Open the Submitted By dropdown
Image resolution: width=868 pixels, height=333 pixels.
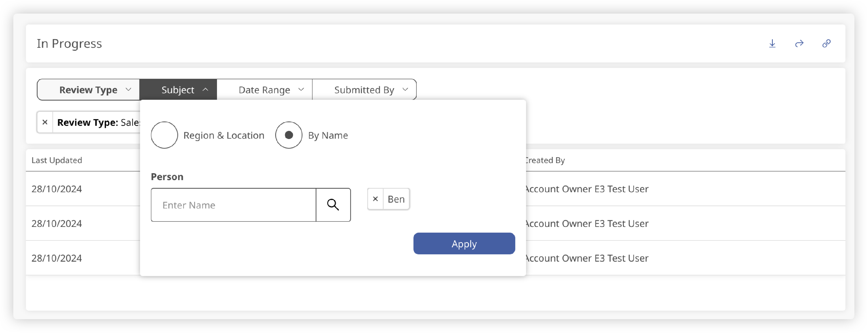pos(364,90)
